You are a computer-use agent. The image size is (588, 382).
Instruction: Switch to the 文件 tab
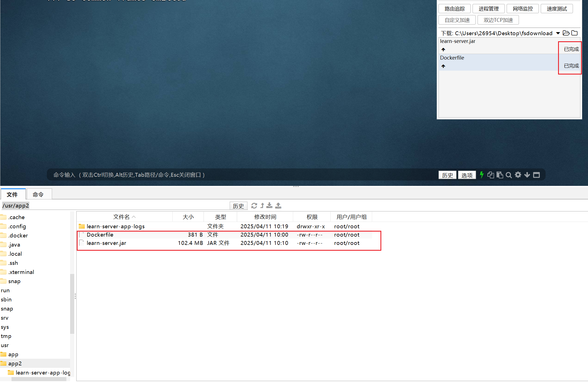[12, 194]
